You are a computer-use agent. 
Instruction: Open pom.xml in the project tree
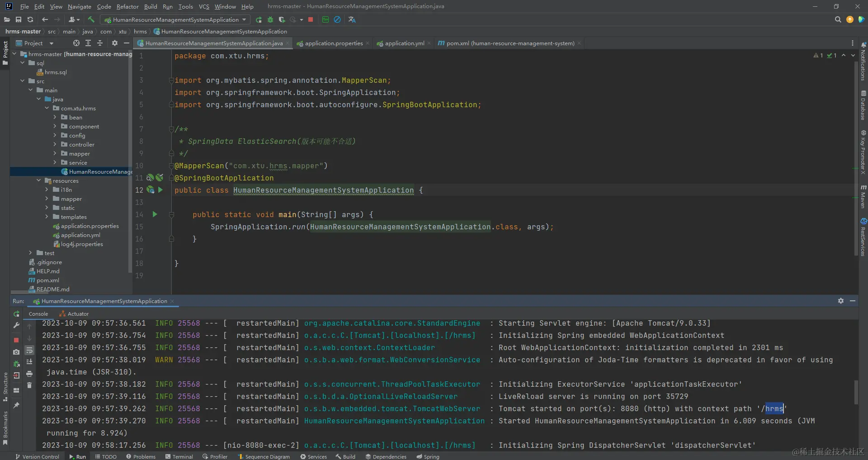[47, 280]
